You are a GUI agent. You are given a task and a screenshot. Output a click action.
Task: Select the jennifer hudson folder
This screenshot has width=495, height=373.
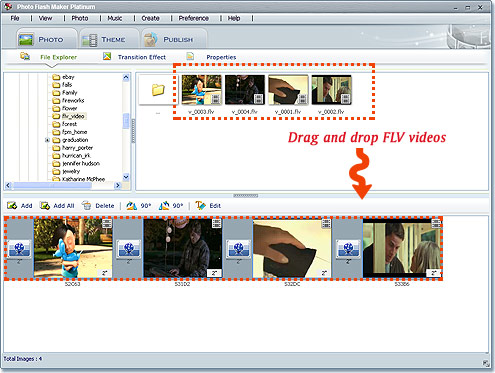pos(81,164)
